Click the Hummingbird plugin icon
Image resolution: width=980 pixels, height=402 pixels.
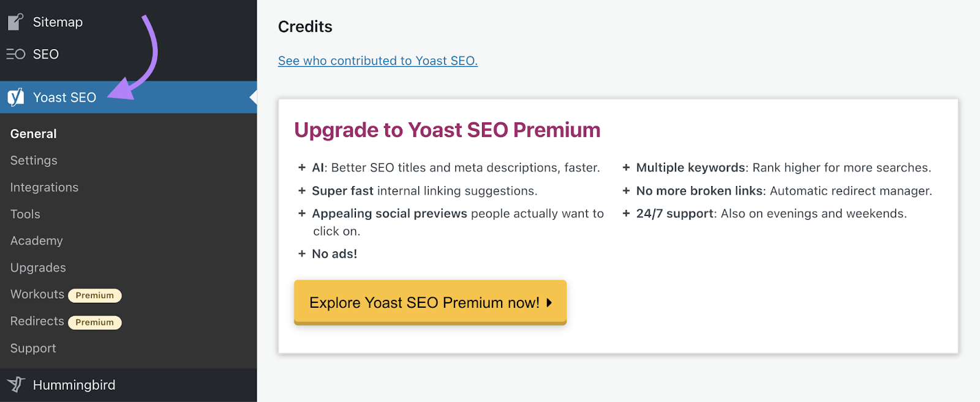pos(15,385)
